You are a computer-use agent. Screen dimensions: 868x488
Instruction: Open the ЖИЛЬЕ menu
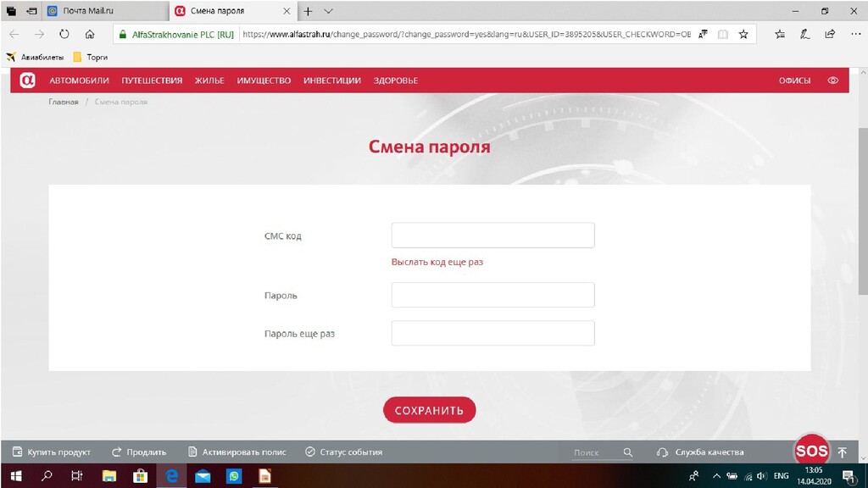pos(209,80)
